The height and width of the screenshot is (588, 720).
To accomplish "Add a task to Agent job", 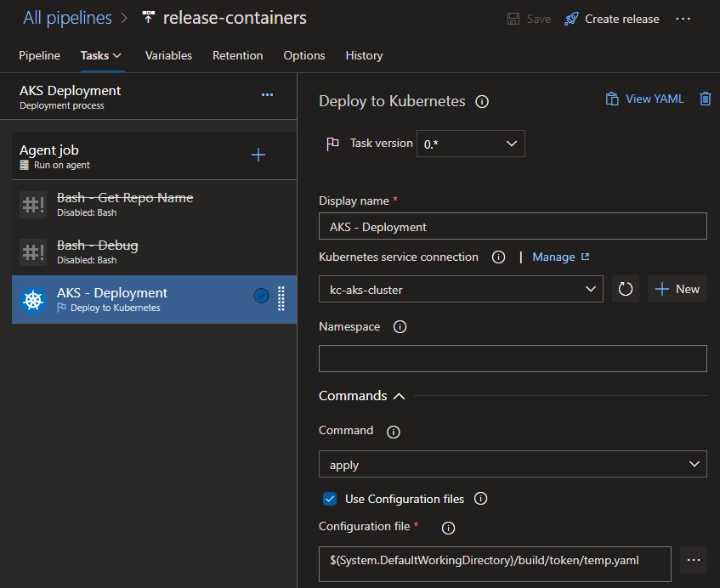I will click(258, 155).
